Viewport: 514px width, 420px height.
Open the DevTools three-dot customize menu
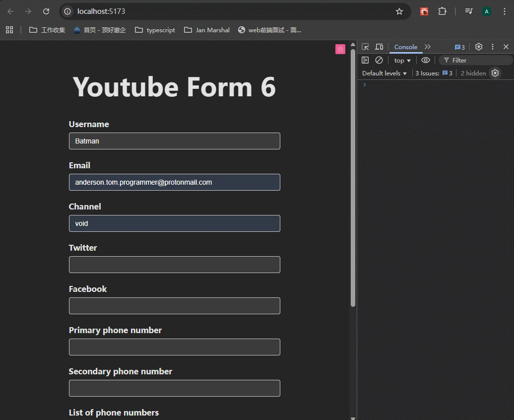coord(493,47)
